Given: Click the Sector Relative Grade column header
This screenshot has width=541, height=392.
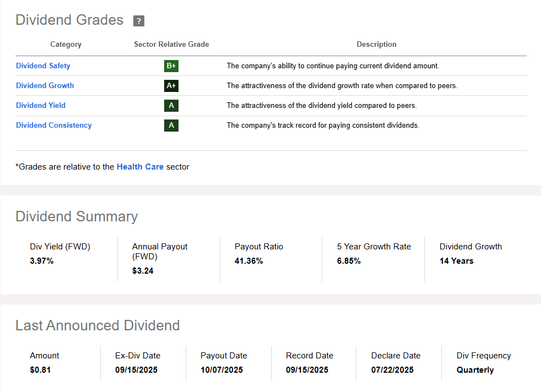Looking at the screenshot, I should [x=171, y=44].
